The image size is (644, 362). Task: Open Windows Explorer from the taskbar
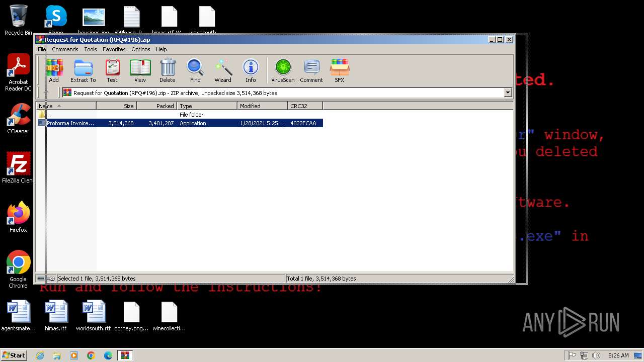pos(57,355)
